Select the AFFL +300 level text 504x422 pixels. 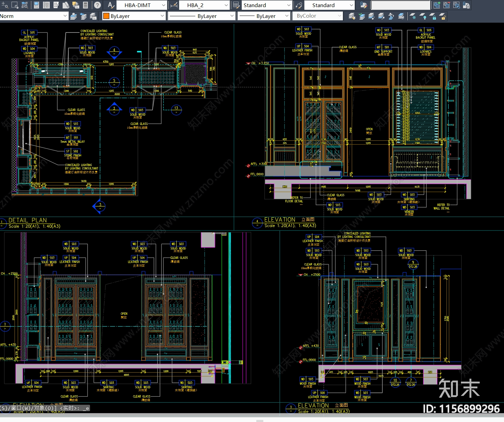tap(259, 164)
